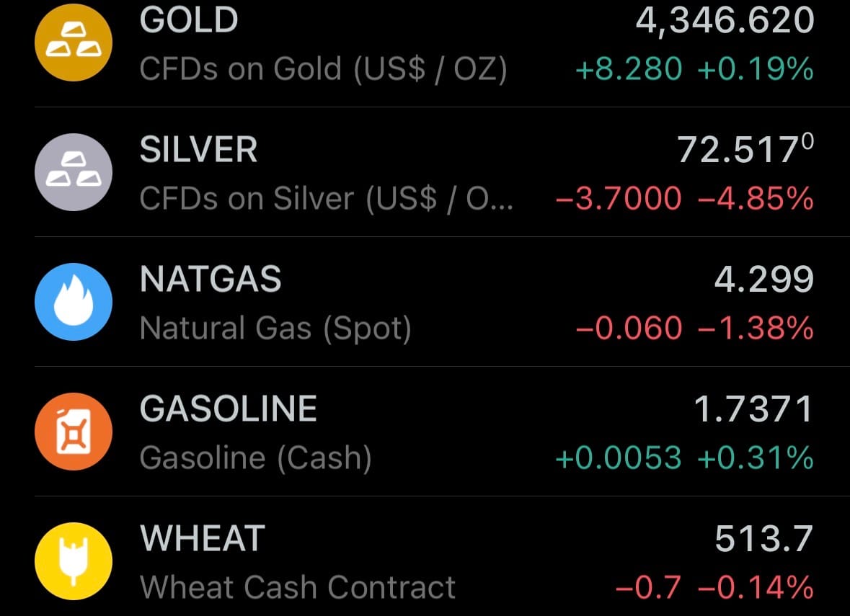850x616 pixels.
Task: Click the gold price 4,346.620
Action: pyautogui.click(x=725, y=21)
